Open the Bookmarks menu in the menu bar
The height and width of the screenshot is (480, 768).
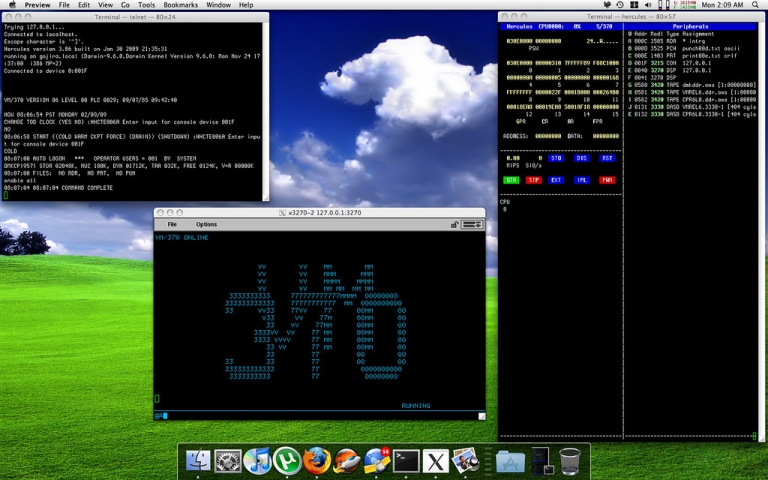tap(181, 5)
